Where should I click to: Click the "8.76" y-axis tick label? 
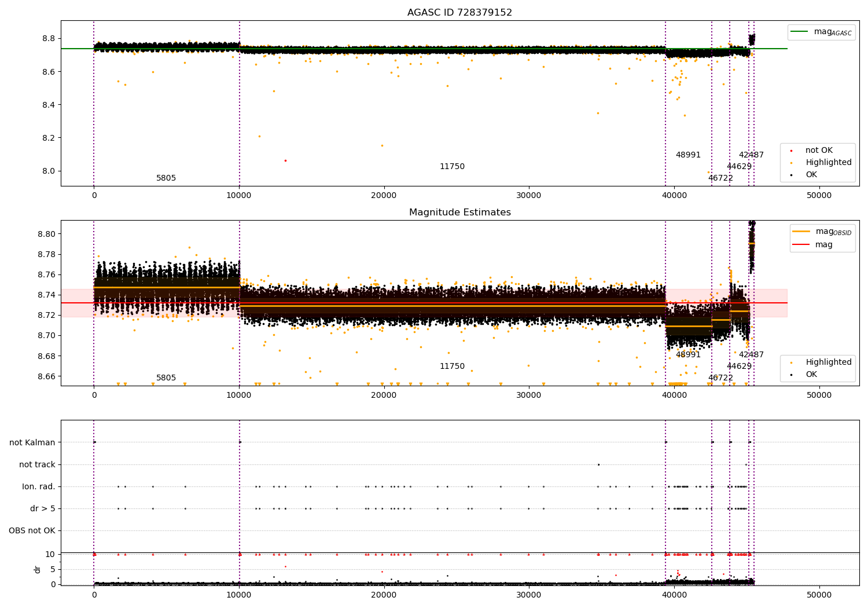46,274
